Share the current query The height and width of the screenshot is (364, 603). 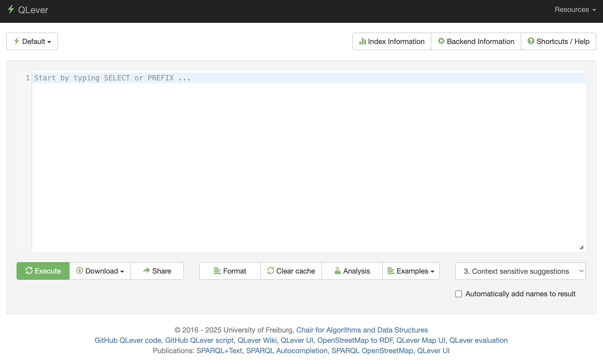(x=157, y=271)
